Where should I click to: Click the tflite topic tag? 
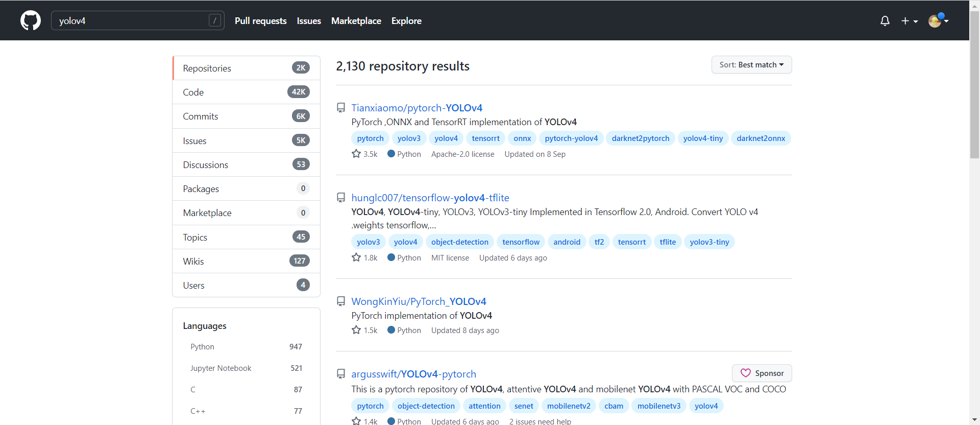[x=668, y=242]
